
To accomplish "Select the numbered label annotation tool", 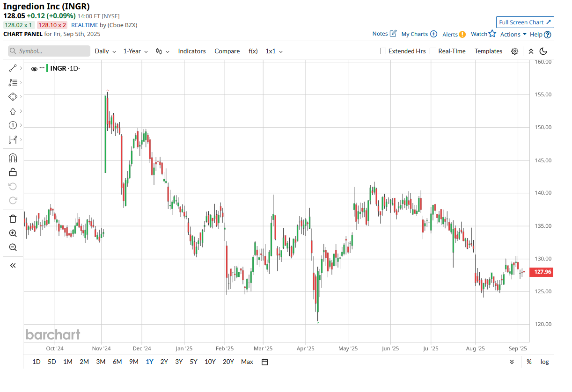I will (x=13, y=125).
